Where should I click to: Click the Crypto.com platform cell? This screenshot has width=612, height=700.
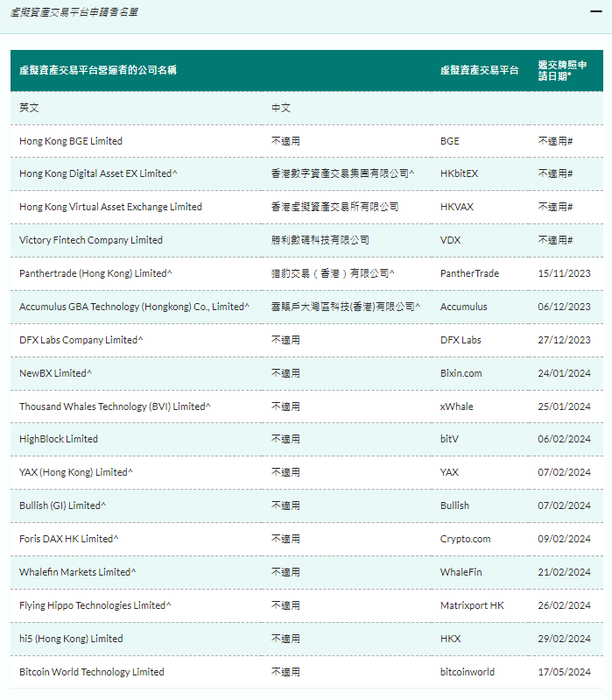click(x=465, y=539)
